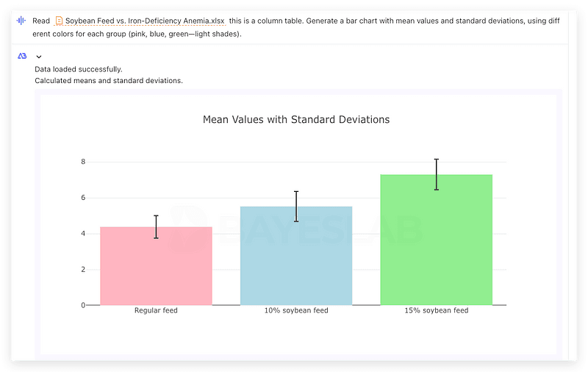Click the error bar on 10% soybean feed

click(296, 207)
